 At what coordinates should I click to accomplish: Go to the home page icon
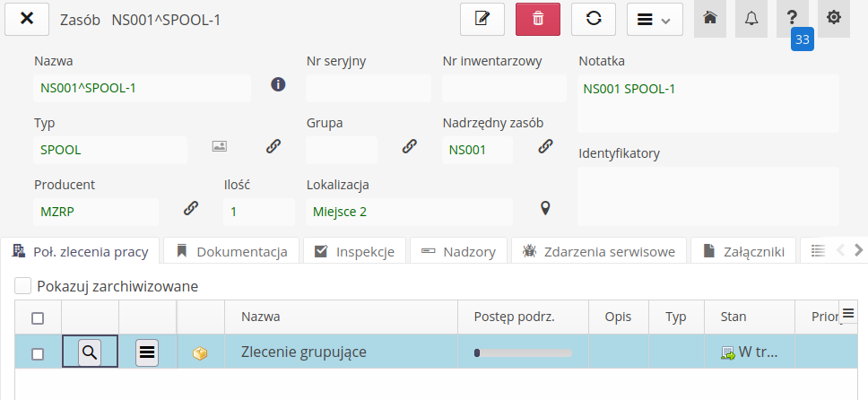[x=710, y=19]
